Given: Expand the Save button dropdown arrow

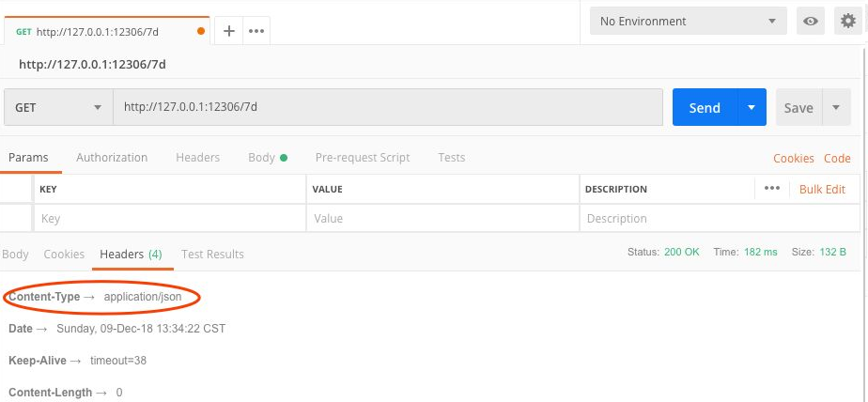Looking at the screenshot, I should [x=836, y=107].
